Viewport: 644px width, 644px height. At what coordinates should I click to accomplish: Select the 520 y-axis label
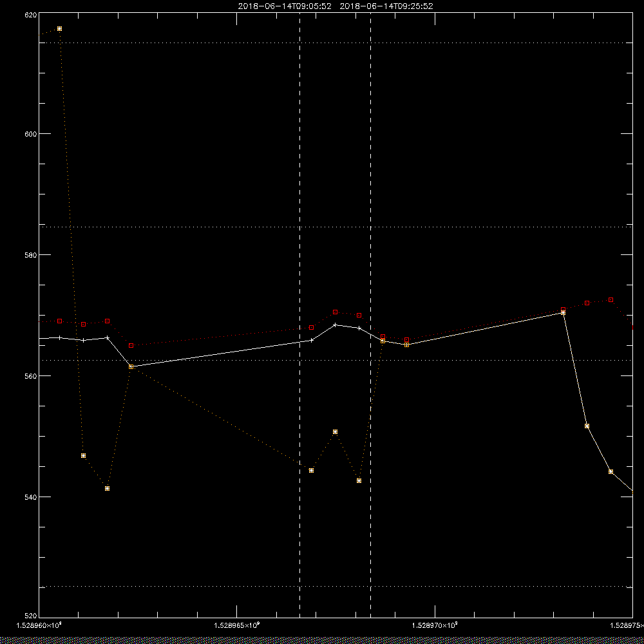pos(31,616)
